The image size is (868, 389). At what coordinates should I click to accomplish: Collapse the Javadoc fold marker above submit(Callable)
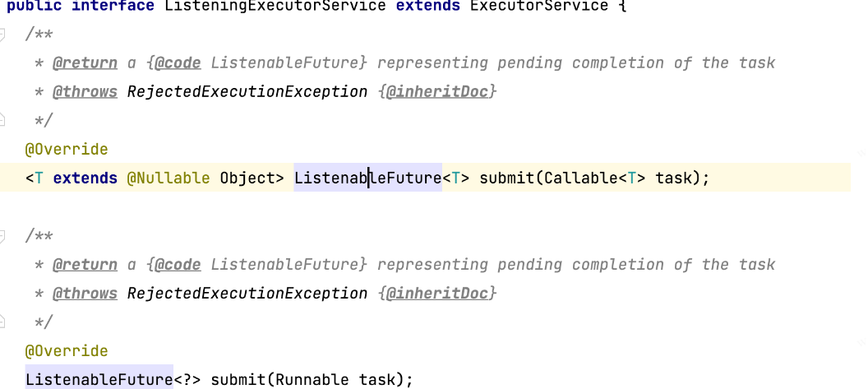click(2, 35)
